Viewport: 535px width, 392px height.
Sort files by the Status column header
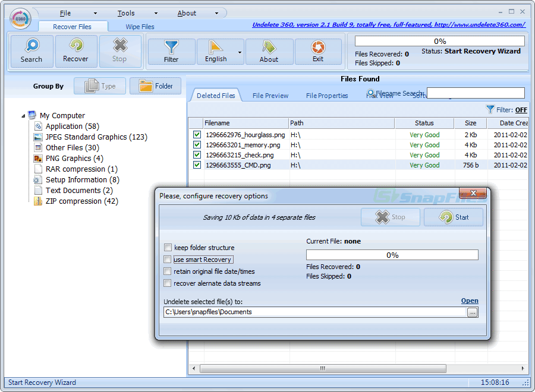point(424,123)
